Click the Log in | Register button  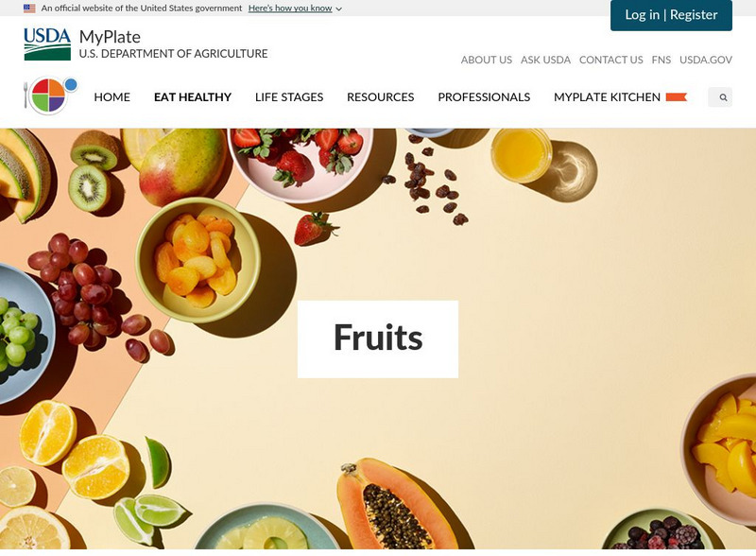click(x=671, y=15)
